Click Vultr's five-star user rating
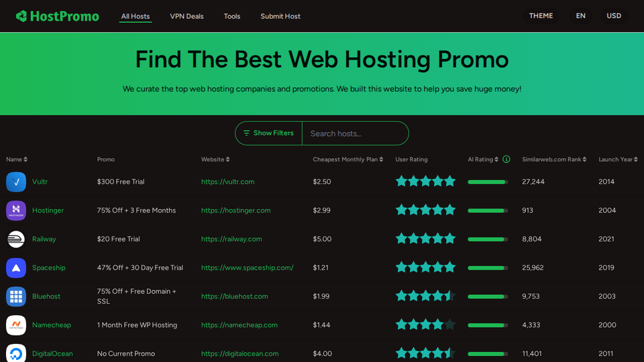This screenshot has height=362, width=644. tap(425, 181)
